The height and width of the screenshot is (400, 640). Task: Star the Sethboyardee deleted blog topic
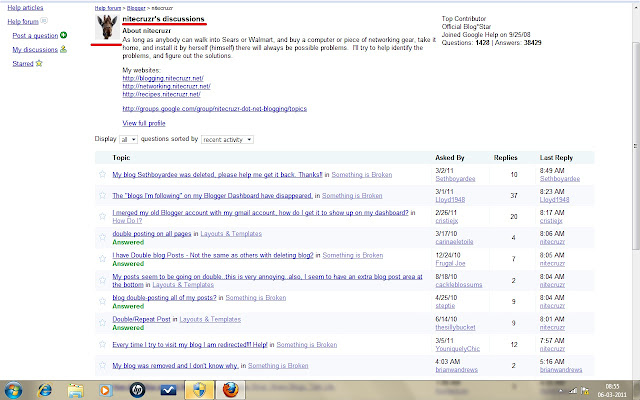pos(102,174)
